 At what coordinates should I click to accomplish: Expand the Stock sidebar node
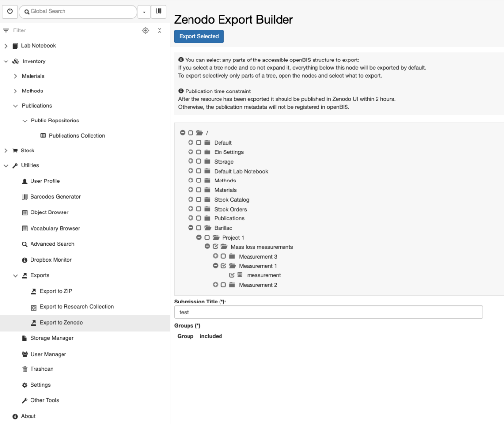coord(6,151)
